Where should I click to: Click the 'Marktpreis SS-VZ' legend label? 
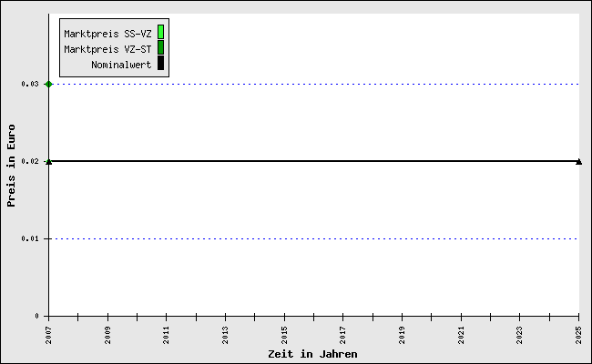click(x=107, y=34)
